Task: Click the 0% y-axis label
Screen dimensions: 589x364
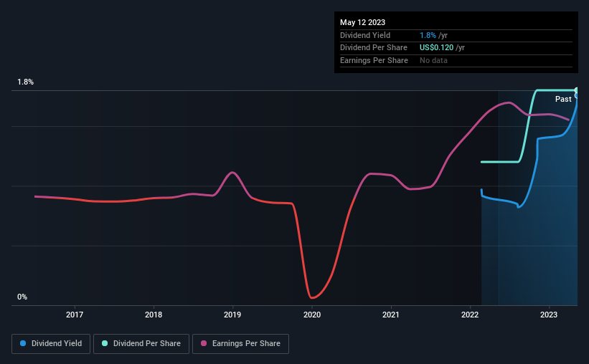Action: 22,297
